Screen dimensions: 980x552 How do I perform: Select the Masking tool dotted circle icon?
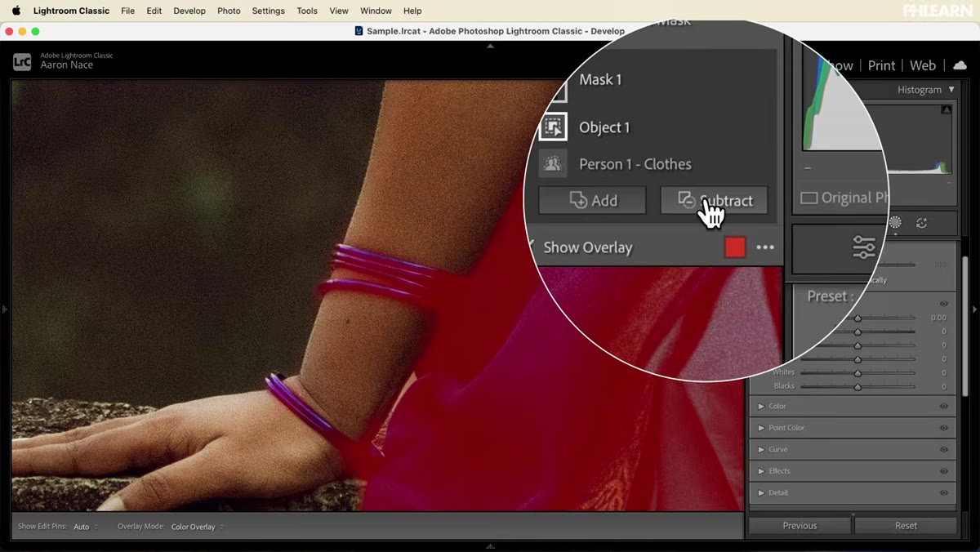tap(895, 223)
